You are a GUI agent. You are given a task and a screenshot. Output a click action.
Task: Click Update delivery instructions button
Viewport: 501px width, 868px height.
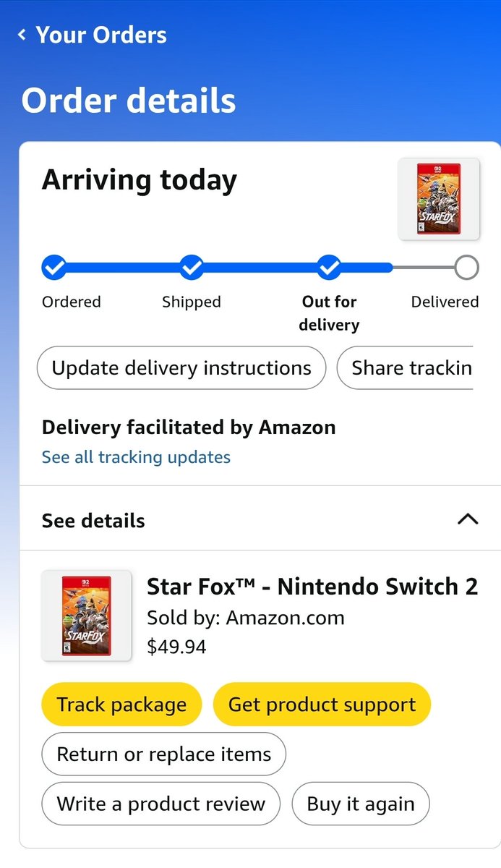click(x=181, y=367)
